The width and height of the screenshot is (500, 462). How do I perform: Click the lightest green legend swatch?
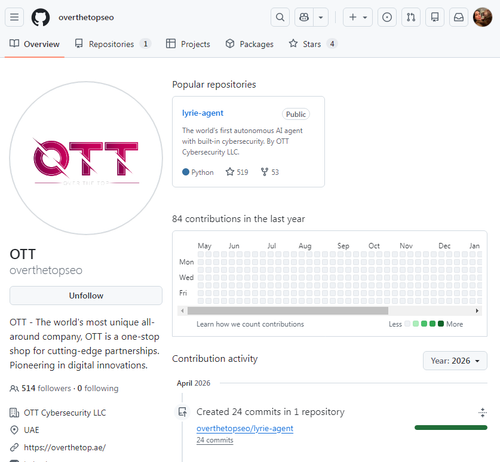(416, 324)
